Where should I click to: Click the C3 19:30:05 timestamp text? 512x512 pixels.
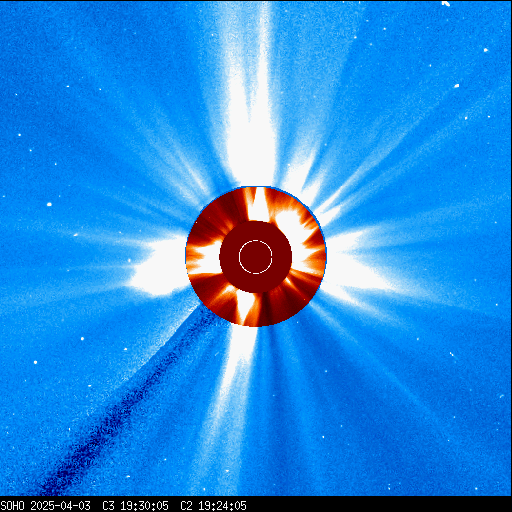pos(135,506)
